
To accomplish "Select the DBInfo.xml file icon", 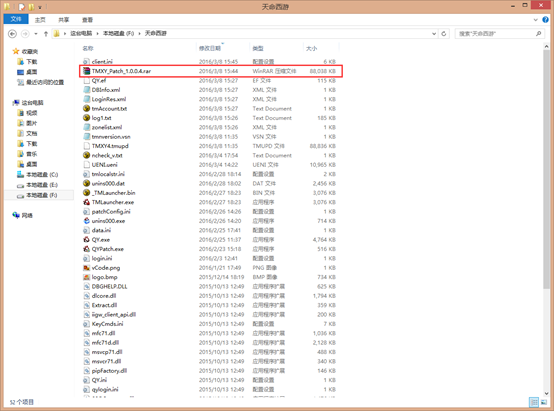I will point(87,90).
